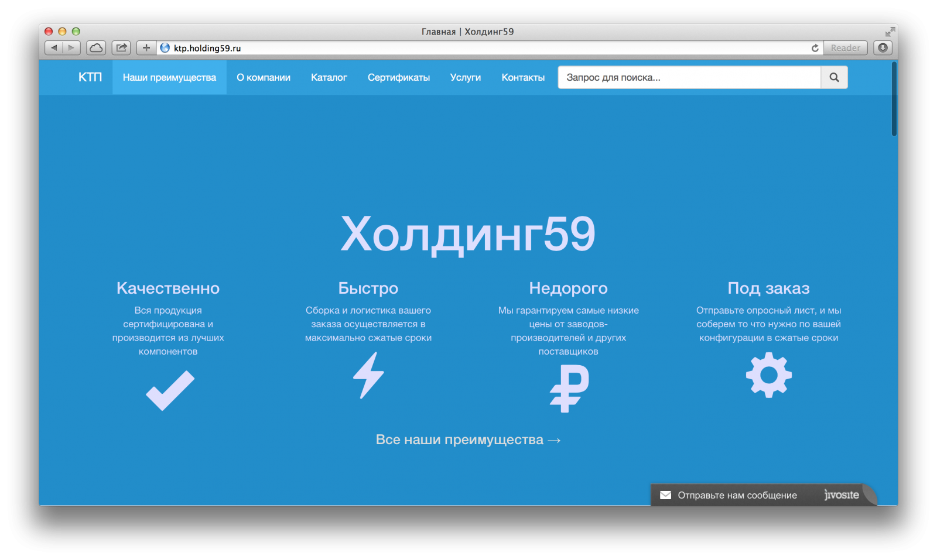Click the Отправьте опросный лист description text
937x560 pixels.
tap(768, 324)
